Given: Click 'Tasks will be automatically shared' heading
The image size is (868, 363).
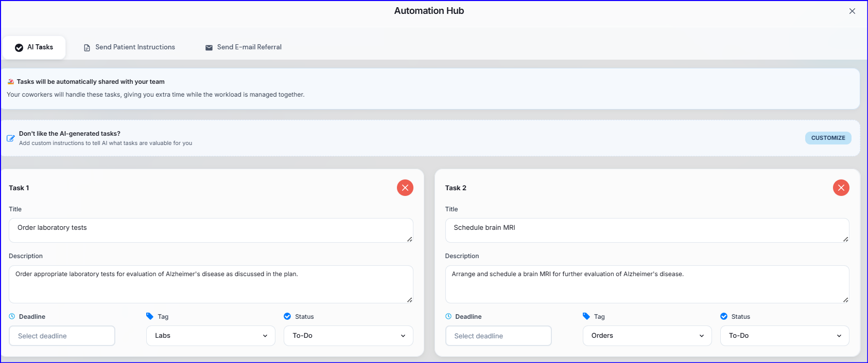Looking at the screenshot, I should click(x=91, y=82).
